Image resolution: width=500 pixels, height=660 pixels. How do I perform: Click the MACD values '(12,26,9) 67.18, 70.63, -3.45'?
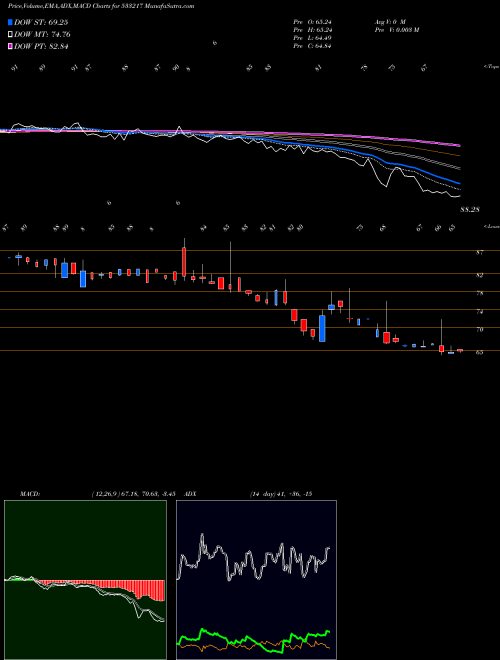point(136,494)
